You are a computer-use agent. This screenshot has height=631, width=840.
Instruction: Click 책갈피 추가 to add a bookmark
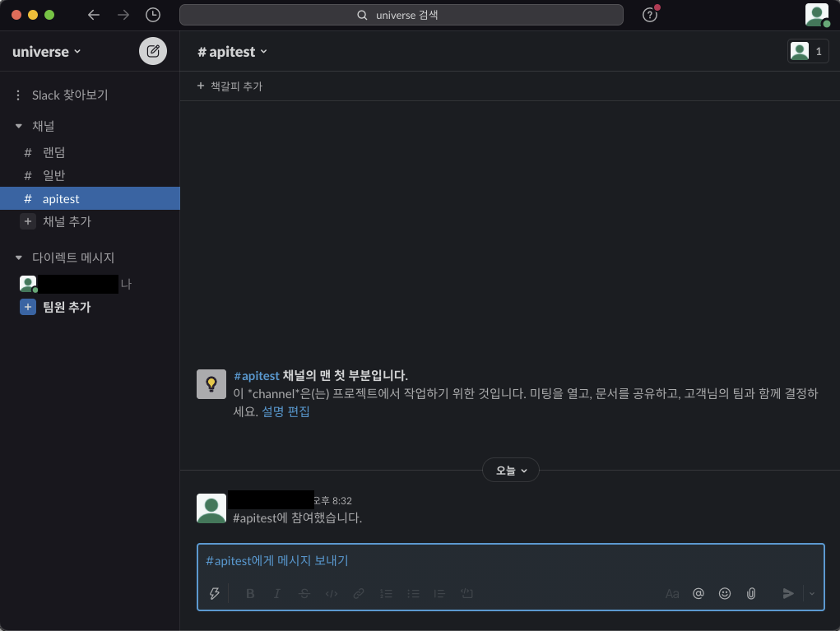230,86
